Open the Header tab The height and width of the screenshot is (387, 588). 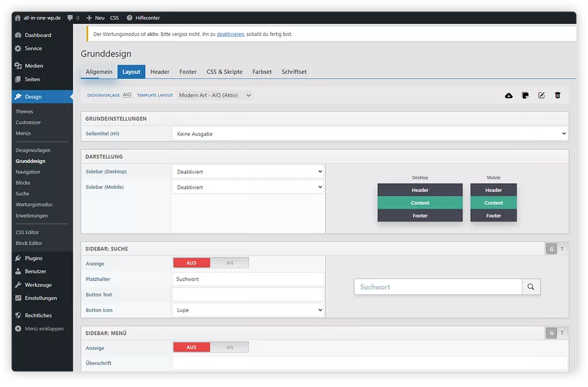click(160, 72)
